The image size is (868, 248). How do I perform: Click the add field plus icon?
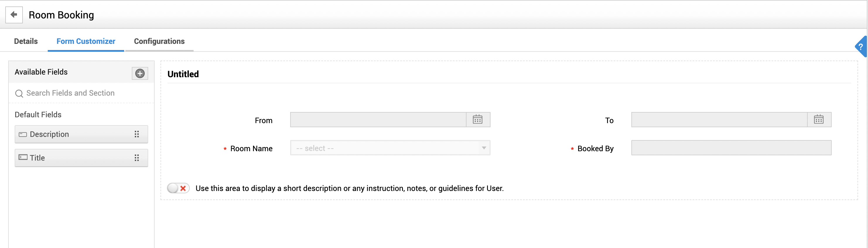tap(140, 73)
